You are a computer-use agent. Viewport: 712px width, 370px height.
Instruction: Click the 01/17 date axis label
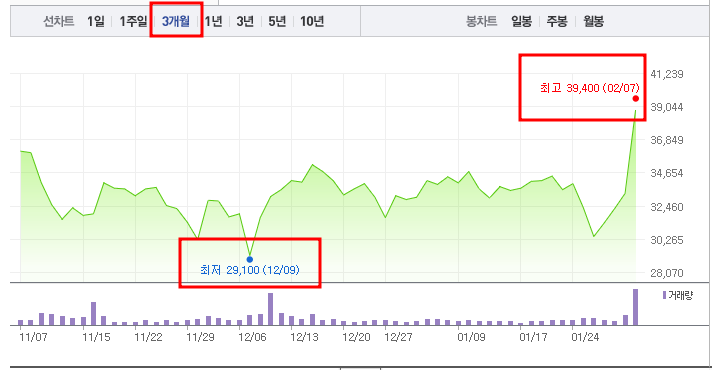534,337
